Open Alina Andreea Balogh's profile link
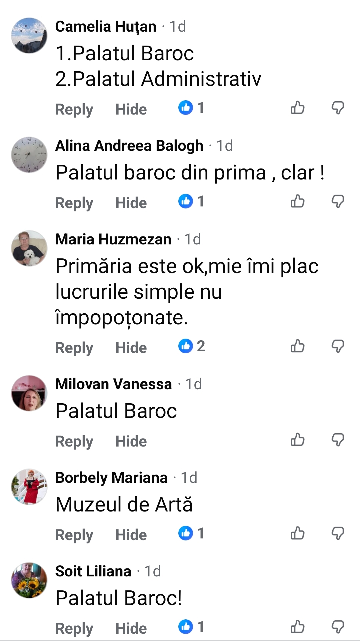Viewport: 360px width, 644px height. [129, 146]
